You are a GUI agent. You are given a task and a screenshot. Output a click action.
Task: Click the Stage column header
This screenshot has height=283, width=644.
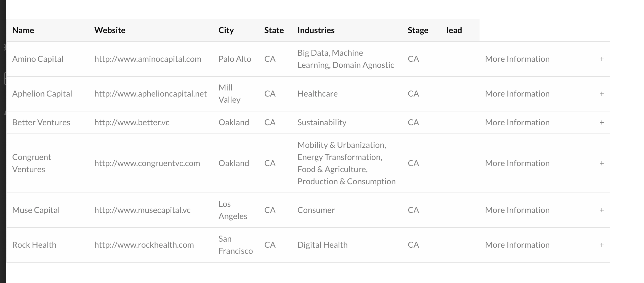(418, 30)
